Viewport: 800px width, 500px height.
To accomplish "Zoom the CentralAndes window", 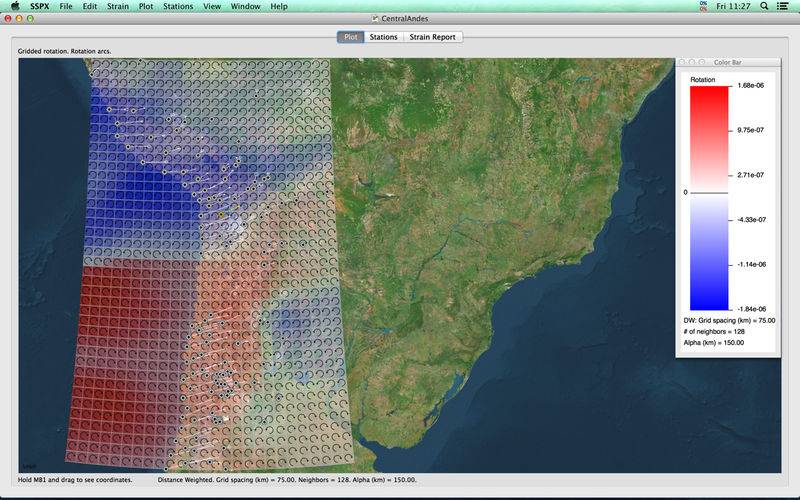I will [x=30, y=18].
